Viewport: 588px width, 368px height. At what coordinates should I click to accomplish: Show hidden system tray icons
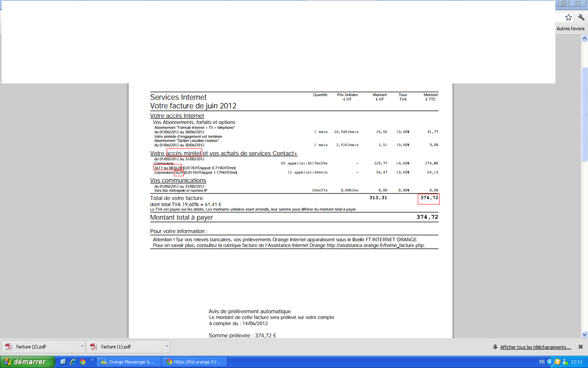pyautogui.click(x=550, y=362)
